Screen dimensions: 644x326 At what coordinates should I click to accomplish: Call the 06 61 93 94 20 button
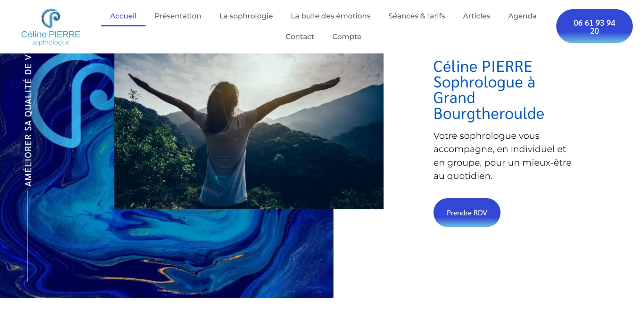pyautogui.click(x=594, y=26)
